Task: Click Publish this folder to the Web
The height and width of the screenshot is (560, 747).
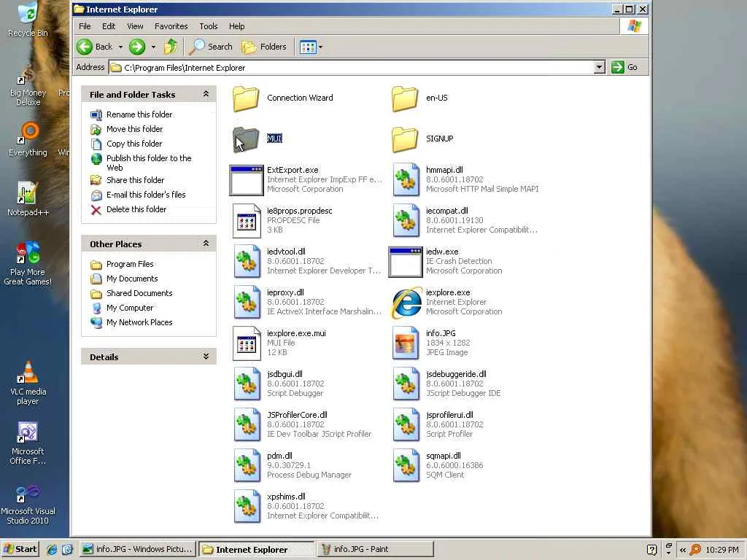Action: 149,163
